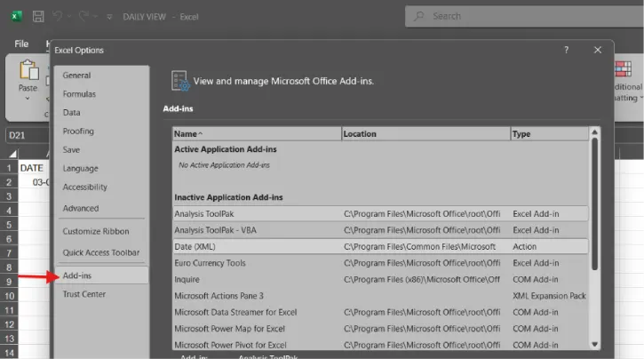Select the Analysis ToolPak - VBA row
Viewport: 644px width, 359px height.
coord(380,230)
